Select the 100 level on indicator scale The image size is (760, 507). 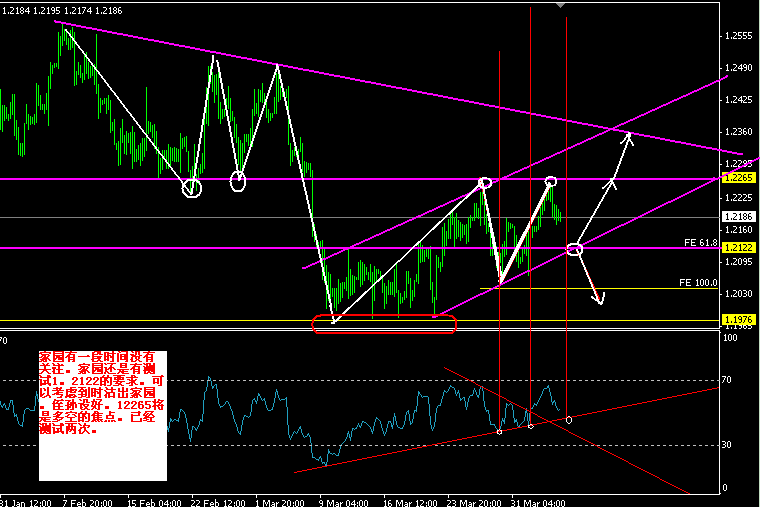[x=730, y=338]
